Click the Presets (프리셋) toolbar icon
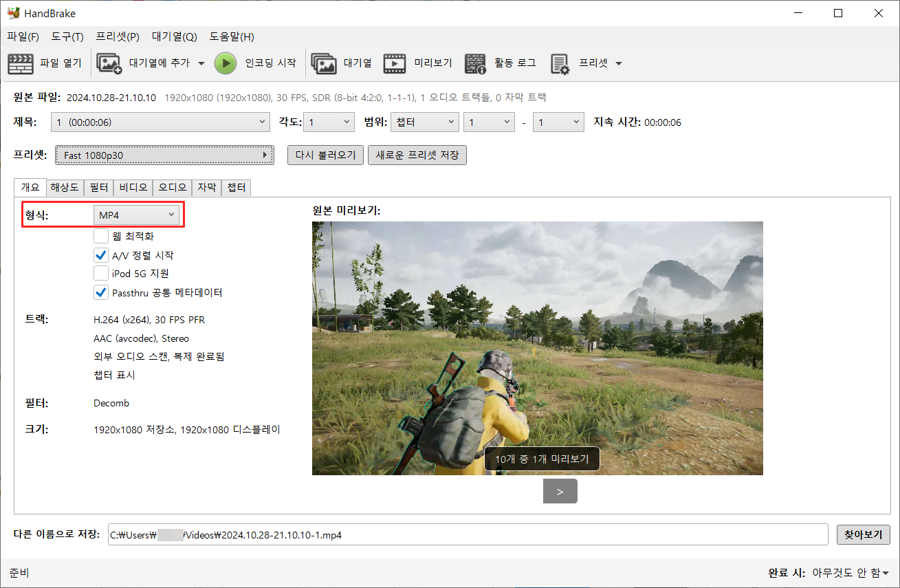Viewport: 900px width, 588px height. [x=560, y=63]
